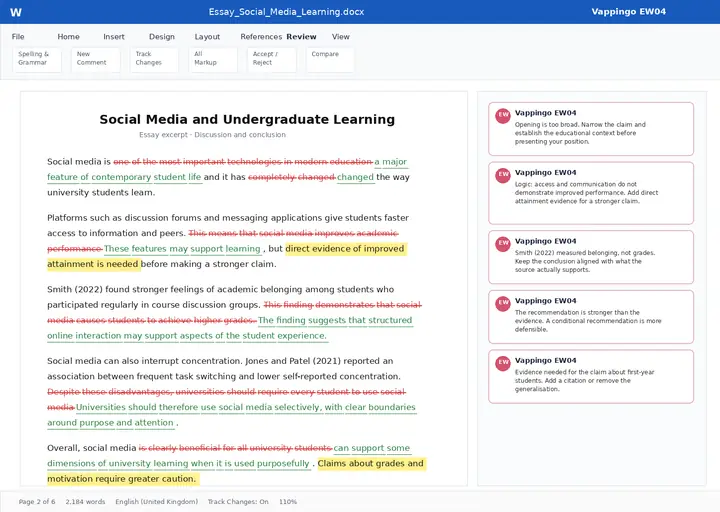This screenshot has height=512, width=720.
Task: Select the comment 'Opening is too broad'
Action: point(591,129)
